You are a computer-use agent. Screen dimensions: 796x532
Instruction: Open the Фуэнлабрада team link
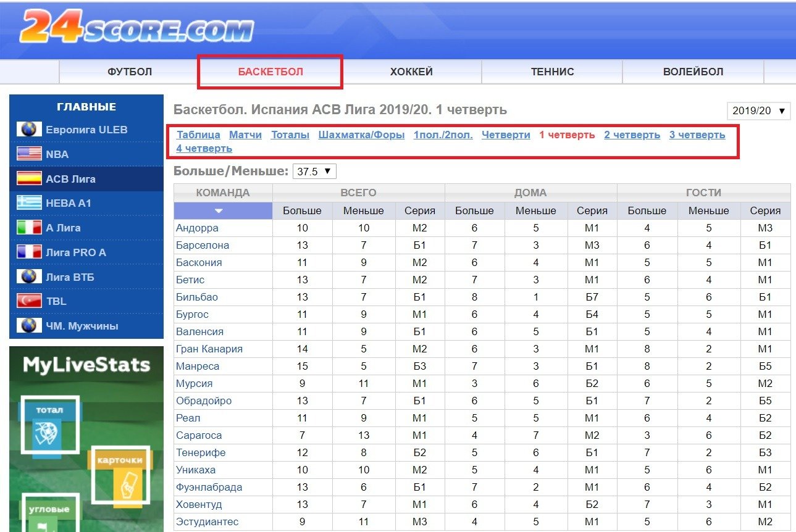209,487
